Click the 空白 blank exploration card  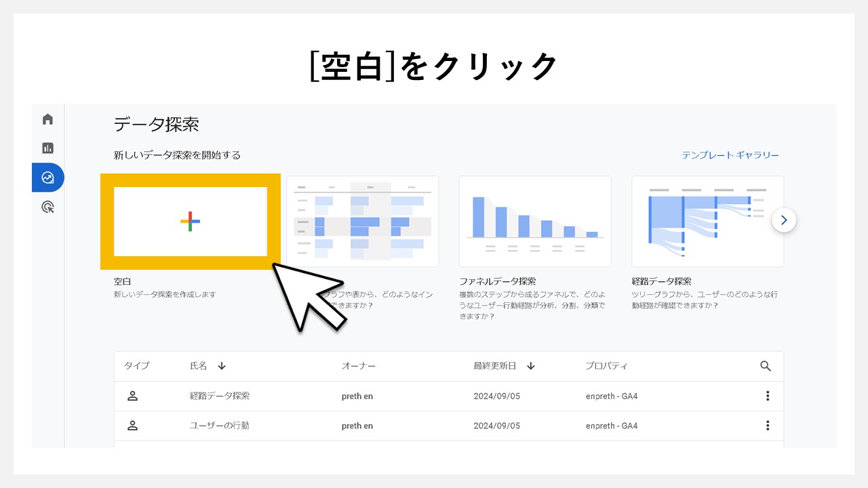coord(191,222)
